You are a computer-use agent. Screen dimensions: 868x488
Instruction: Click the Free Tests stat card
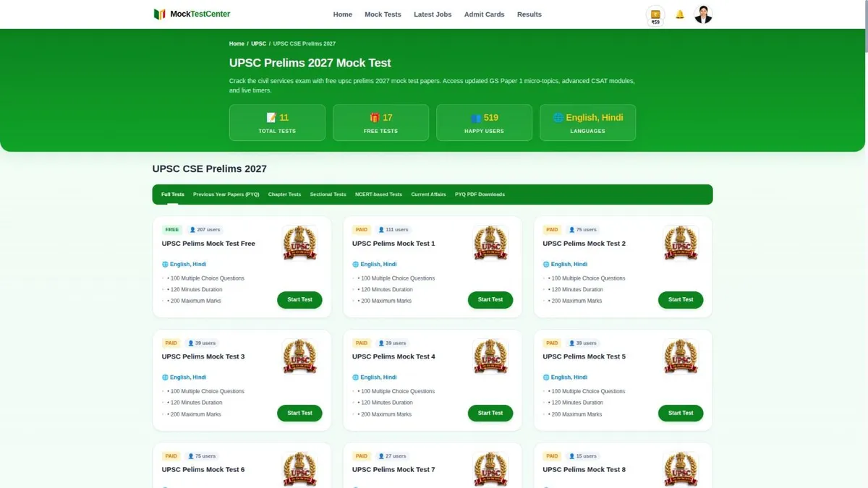pos(380,122)
